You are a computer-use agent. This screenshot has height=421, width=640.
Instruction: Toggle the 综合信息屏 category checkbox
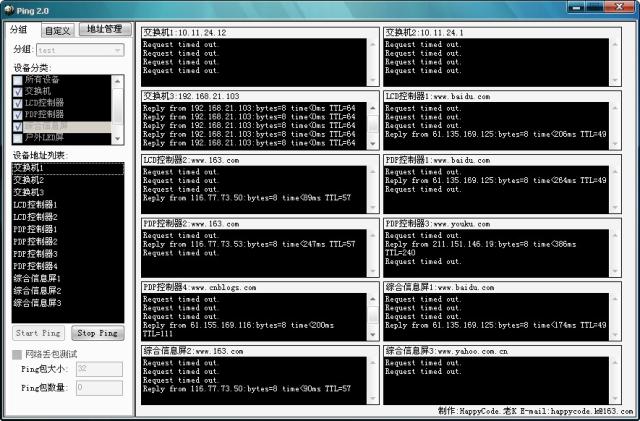tap(18, 127)
